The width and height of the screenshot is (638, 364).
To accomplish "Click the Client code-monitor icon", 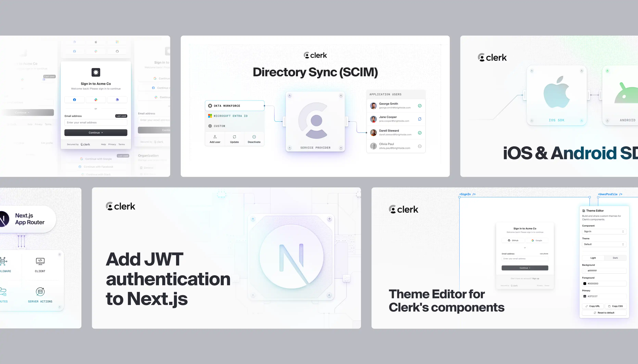I will pos(40,262).
